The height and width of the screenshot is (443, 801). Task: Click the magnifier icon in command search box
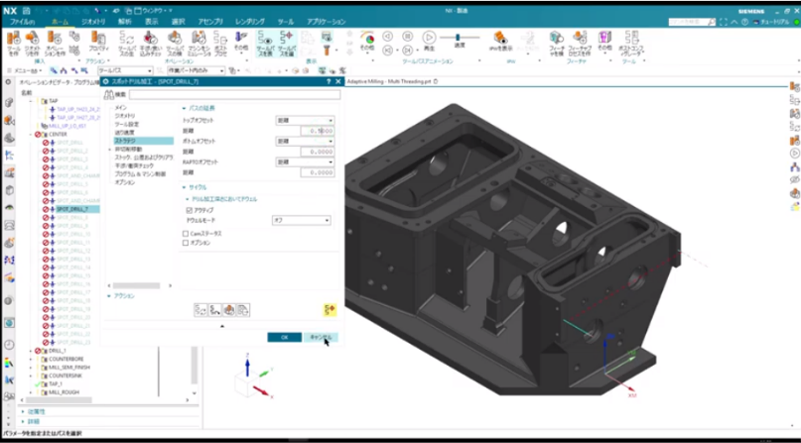712,22
